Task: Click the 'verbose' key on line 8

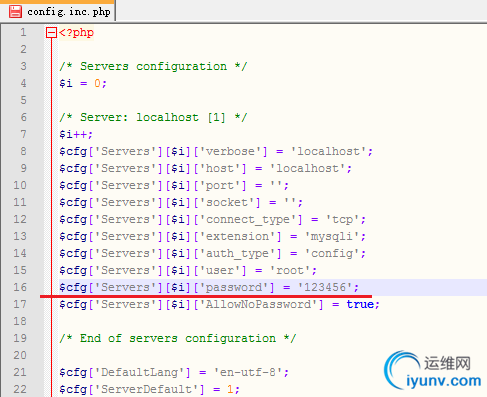Action: click(230, 151)
